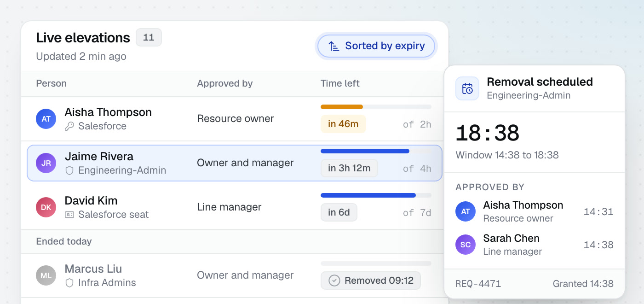Viewport: 644px width, 304px height.
Task: Click the ML avatar for Marcus Liu
Action: 46,275
